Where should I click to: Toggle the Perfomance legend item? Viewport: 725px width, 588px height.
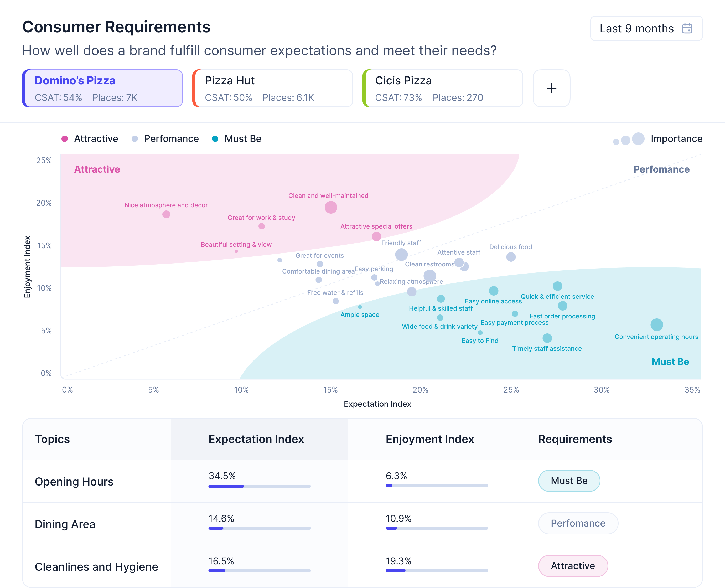click(165, 138)
